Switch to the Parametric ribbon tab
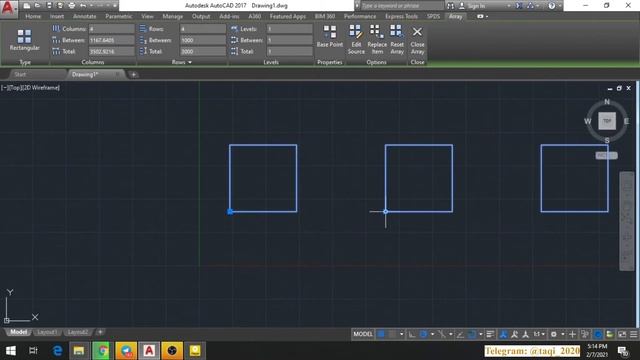 point(119,16)
